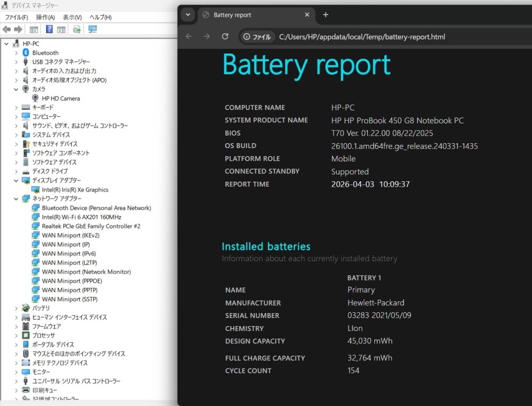Expand the バッテリ category
Screen dimensions: 532x406
point(16,308)
